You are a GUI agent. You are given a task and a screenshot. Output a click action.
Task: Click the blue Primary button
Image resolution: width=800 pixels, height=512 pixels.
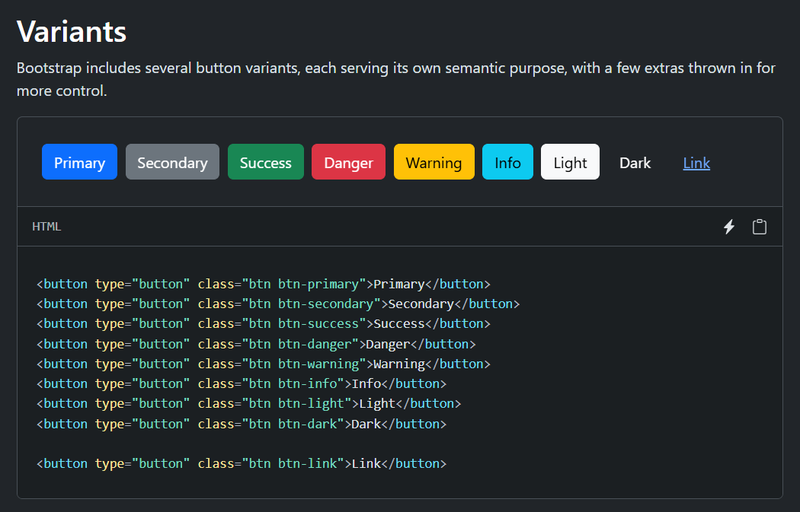click(80, 162)
